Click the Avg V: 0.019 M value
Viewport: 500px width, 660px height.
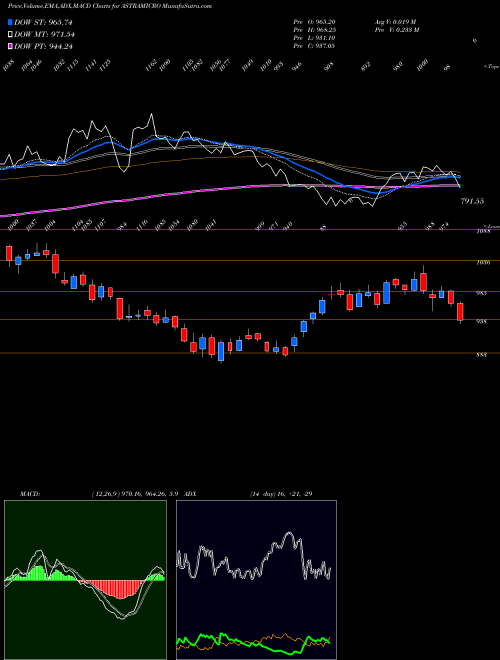point(397,22)
